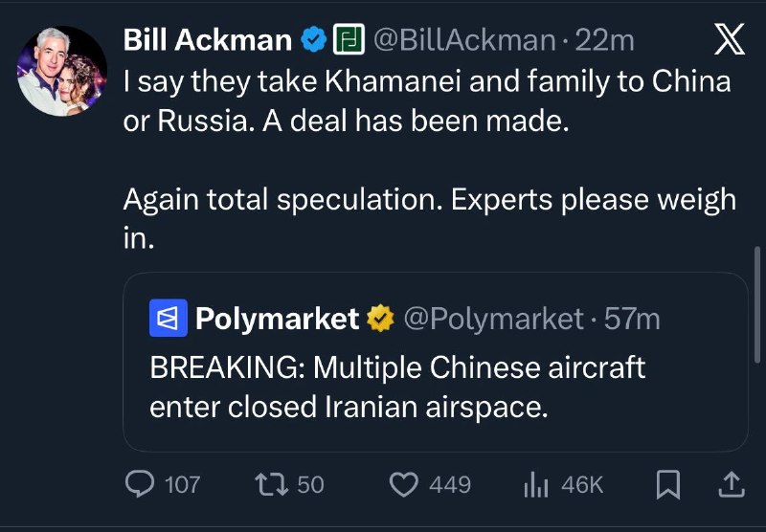Tap the share upload icon
The image size is (766, 532).
[x=731, y=485]
